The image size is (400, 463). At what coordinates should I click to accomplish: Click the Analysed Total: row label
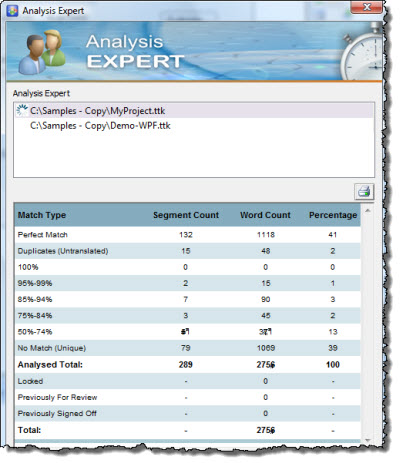click(50, 364)
